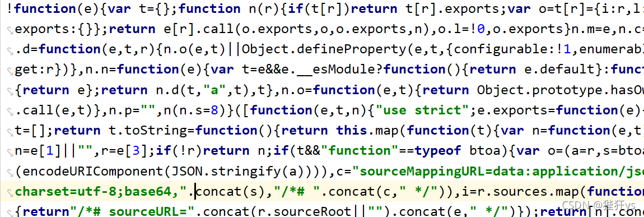This screenshot has width=644, height=217.
Task: Click the "Object.defineProperty" call in the code
Action: click(x=324, y=49)
